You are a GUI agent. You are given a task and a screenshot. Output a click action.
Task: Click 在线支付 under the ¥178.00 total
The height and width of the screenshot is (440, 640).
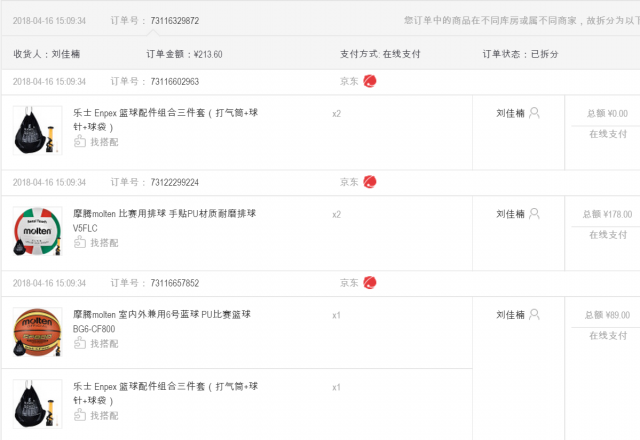(x=608, y=235)
